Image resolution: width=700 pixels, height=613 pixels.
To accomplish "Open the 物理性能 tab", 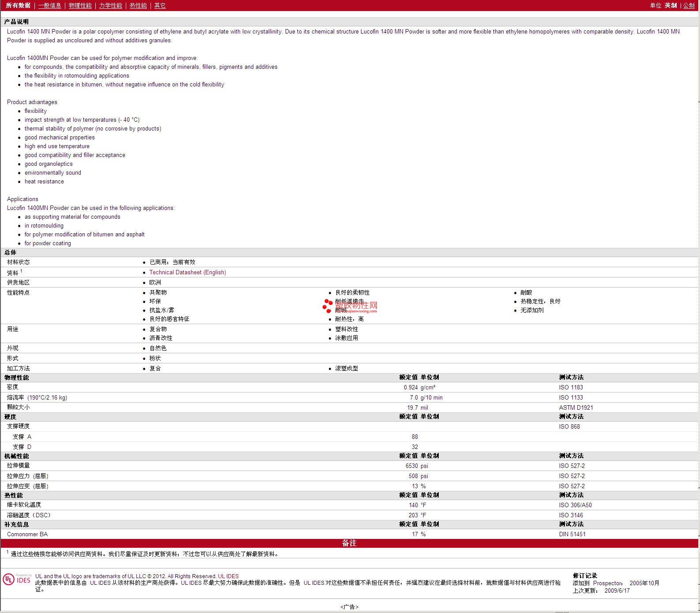I will [80, 5].
